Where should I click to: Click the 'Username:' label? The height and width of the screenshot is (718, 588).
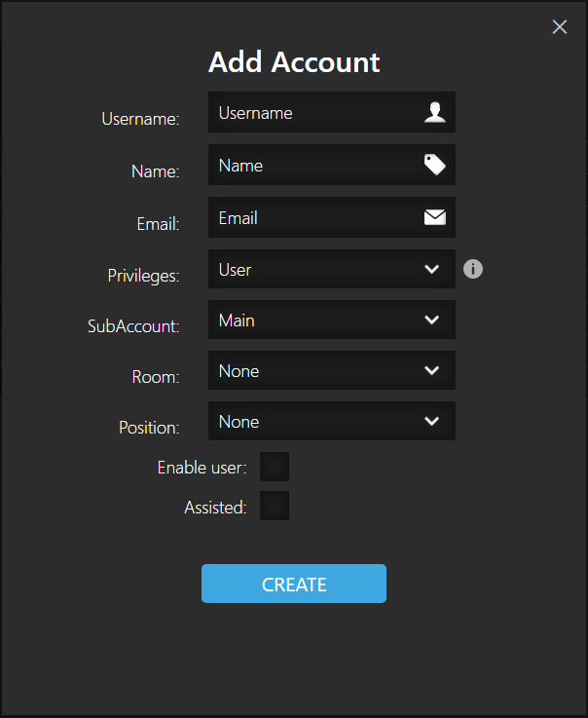click(x=140, y=119)
